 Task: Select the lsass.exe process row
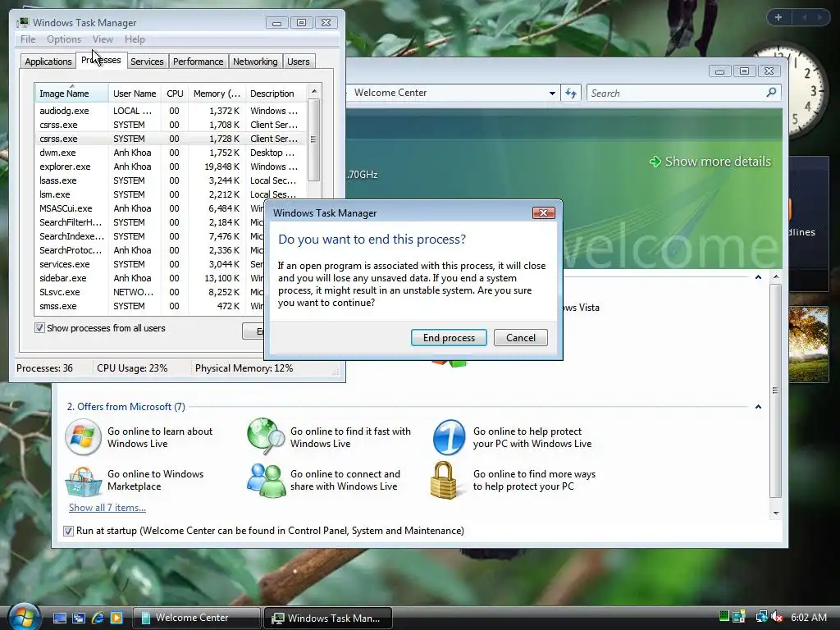coord(170,180)
